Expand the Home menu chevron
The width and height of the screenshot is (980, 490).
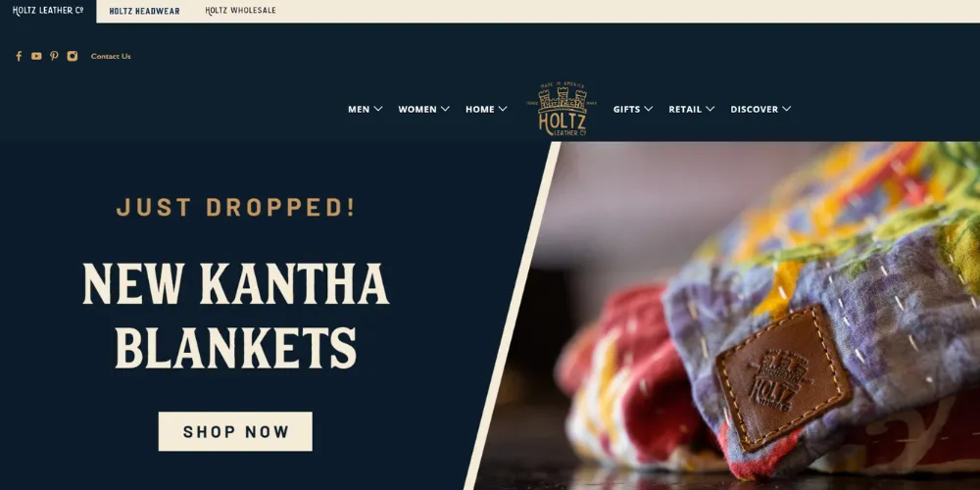(503, 109)
